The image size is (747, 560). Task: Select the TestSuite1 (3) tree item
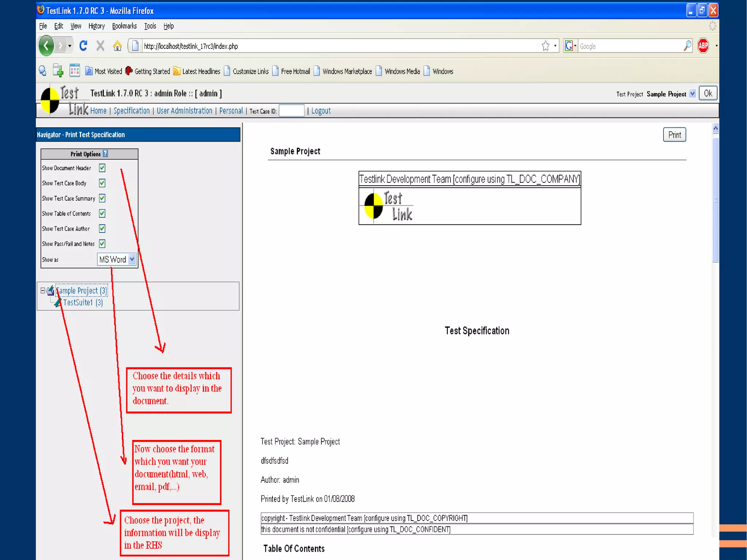83,302
